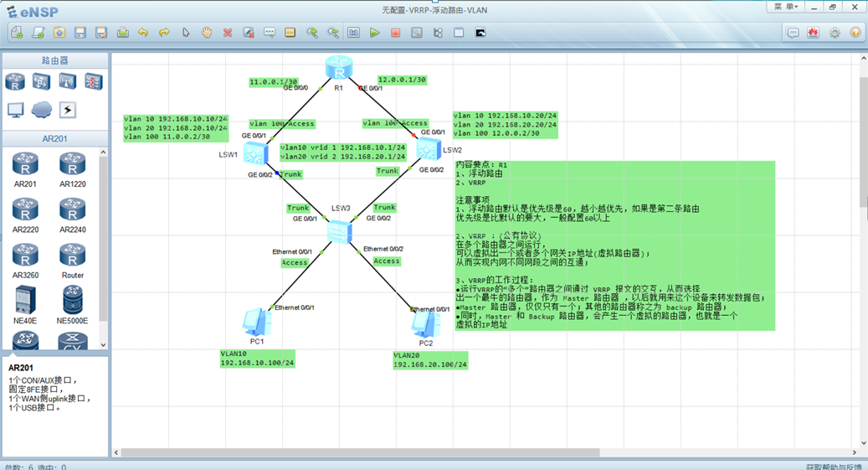
Task: Select the firewall device category
Action: pyautogui.click(x=94, y=81)
